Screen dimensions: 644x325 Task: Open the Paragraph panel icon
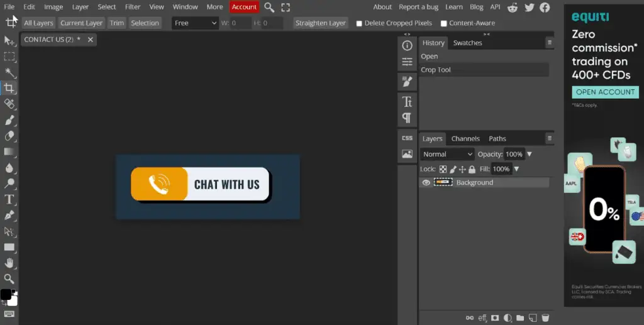[x=407, y=118]
